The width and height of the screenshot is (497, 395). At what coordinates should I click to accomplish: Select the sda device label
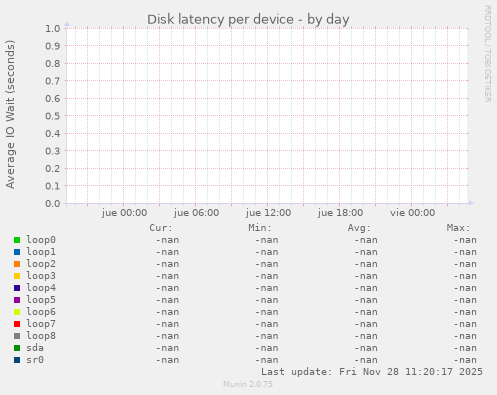[x=35, y=348]
